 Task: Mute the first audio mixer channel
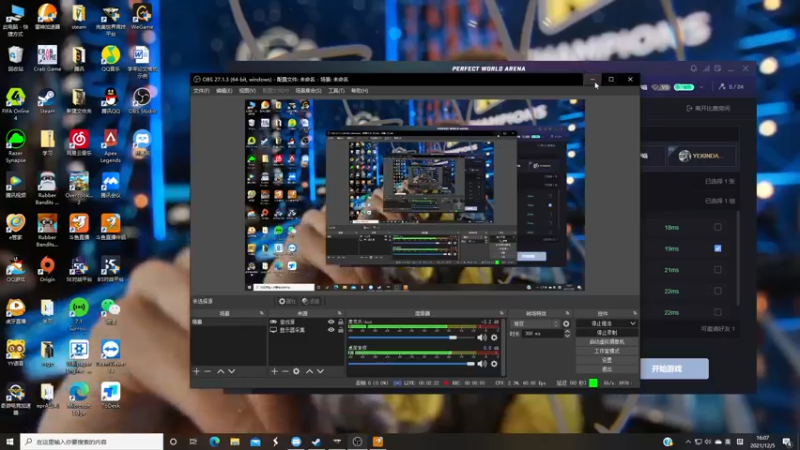pos(482,337)
